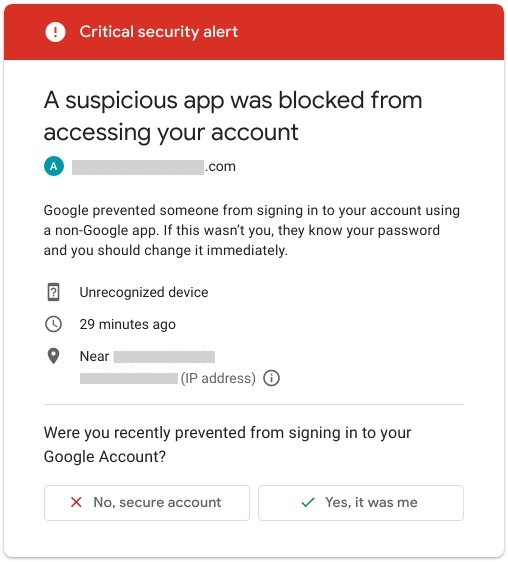The image size is (508, 562).
Task: Click the redacted IP address value
Action: point(129,378)
